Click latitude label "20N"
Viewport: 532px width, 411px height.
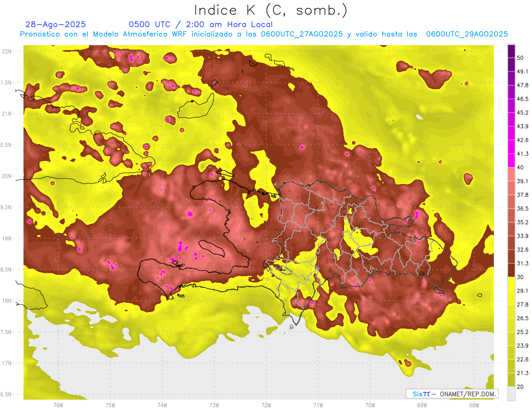tap(7, 176)
